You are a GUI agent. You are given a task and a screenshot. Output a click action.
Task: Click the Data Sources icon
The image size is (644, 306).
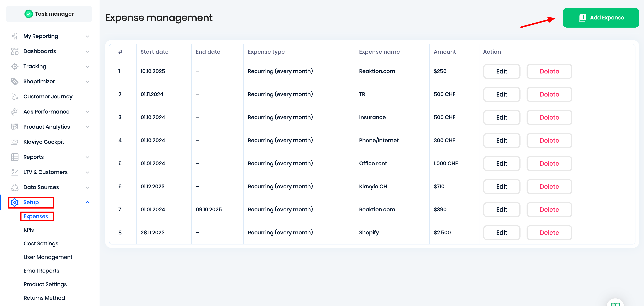point(15,187)
